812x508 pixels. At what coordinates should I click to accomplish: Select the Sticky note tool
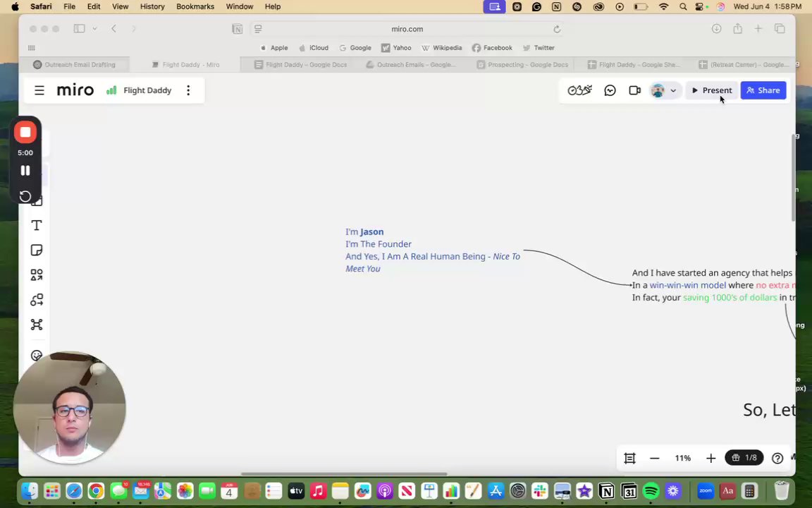tap(36, 250)
